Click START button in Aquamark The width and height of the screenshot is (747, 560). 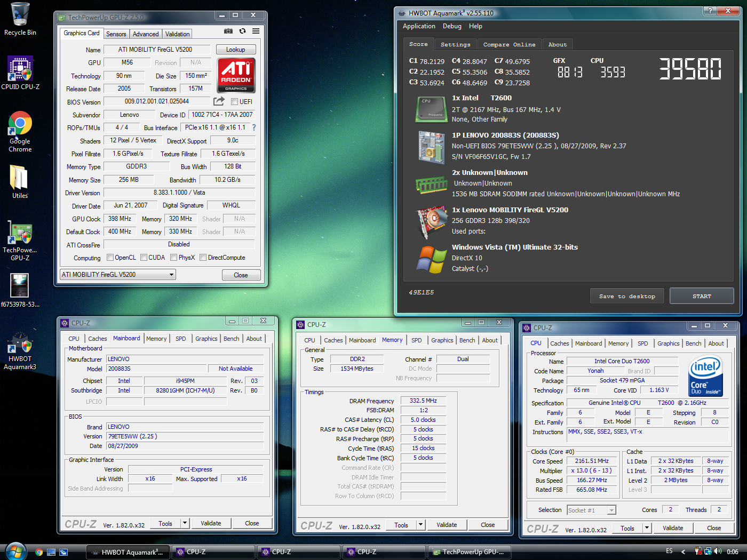(702, 296)
